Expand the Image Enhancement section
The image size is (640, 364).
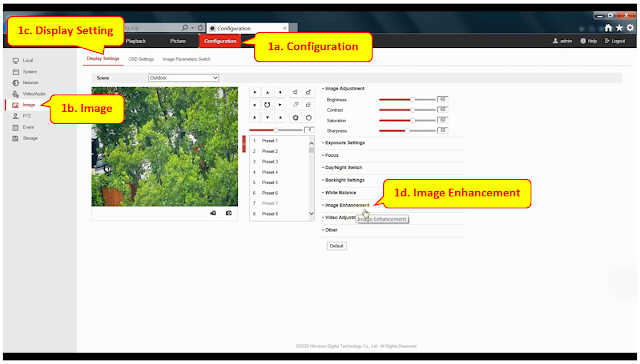pyautogui.click(x=346, y=205)
